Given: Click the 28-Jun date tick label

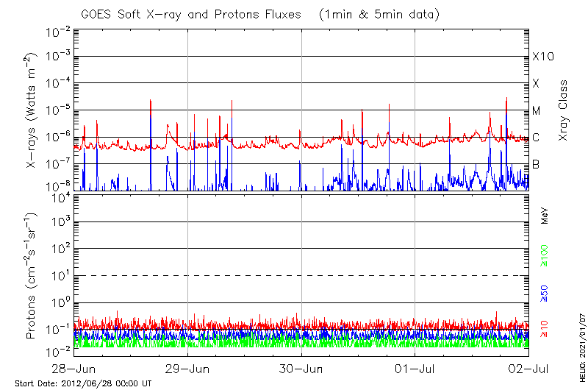Looking at the screenshot, I should [74, 366].
